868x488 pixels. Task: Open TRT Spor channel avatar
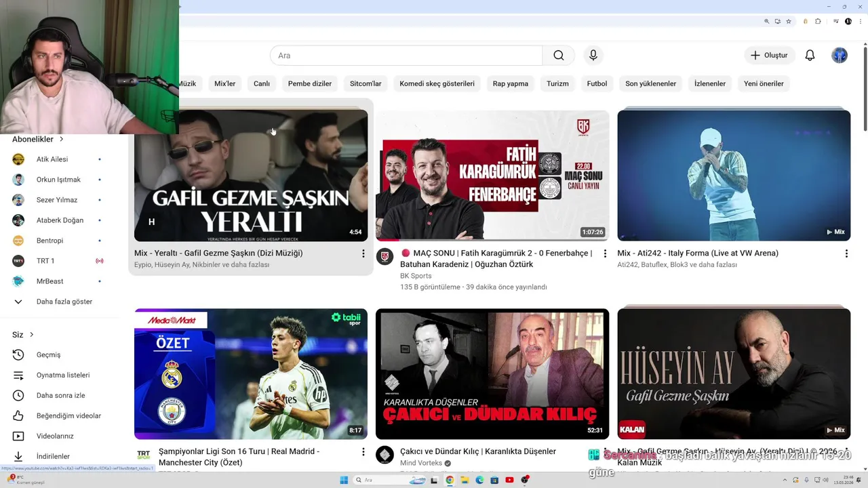pos(143,455)
